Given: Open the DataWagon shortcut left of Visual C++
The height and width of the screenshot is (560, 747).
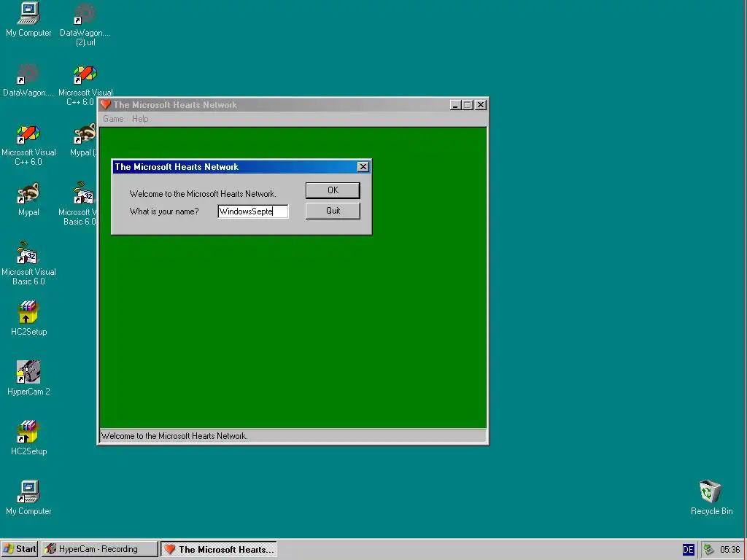Looking at the screenshot, I should 28,74.
